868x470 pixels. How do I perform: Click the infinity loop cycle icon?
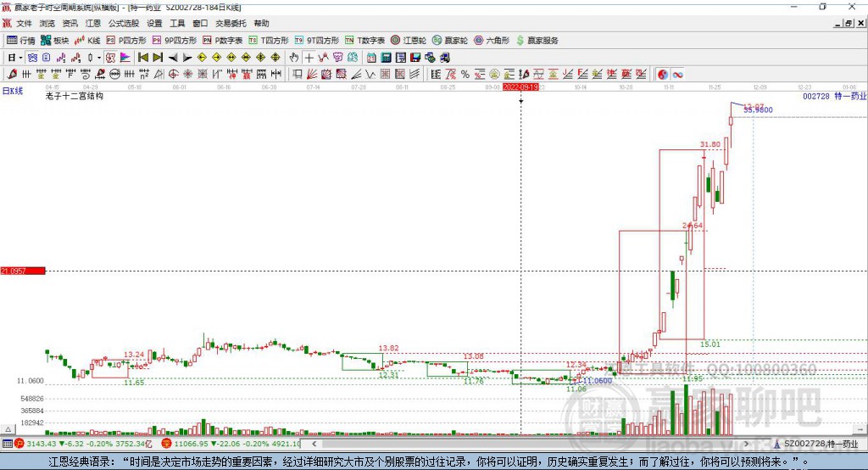(x=677, y=75)
